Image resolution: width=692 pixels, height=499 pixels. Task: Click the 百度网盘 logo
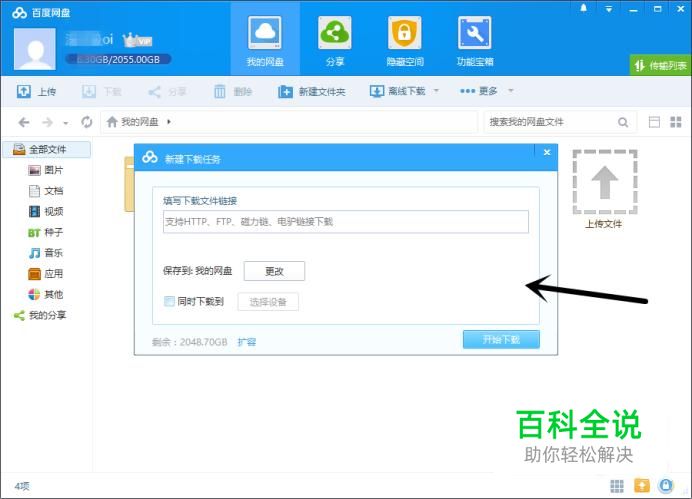(x=41, y=12)
